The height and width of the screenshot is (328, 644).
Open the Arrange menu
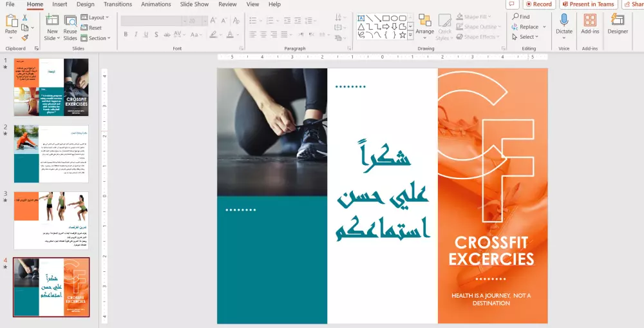click(424, 26)
